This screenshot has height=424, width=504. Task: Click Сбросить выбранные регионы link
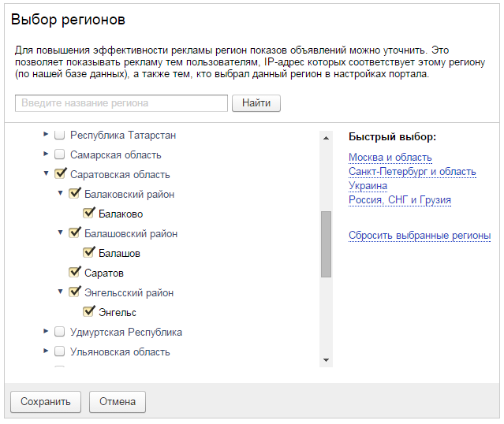[420, 236]
